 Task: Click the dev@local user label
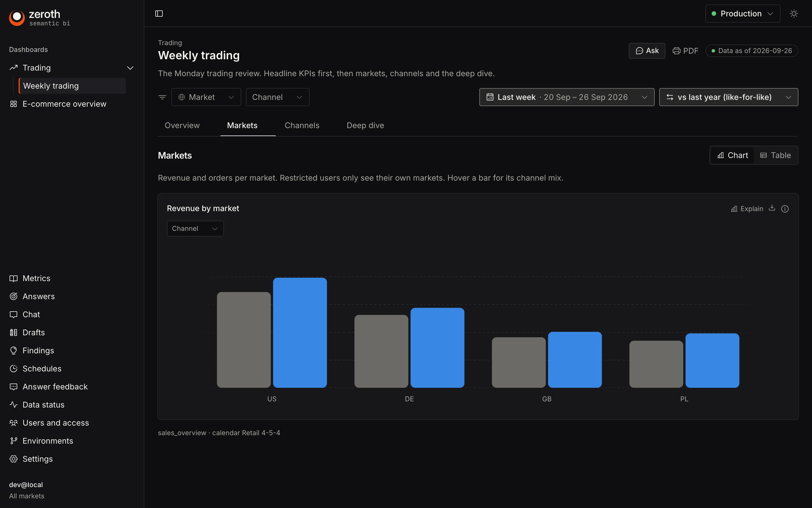[x=26, y=485]
